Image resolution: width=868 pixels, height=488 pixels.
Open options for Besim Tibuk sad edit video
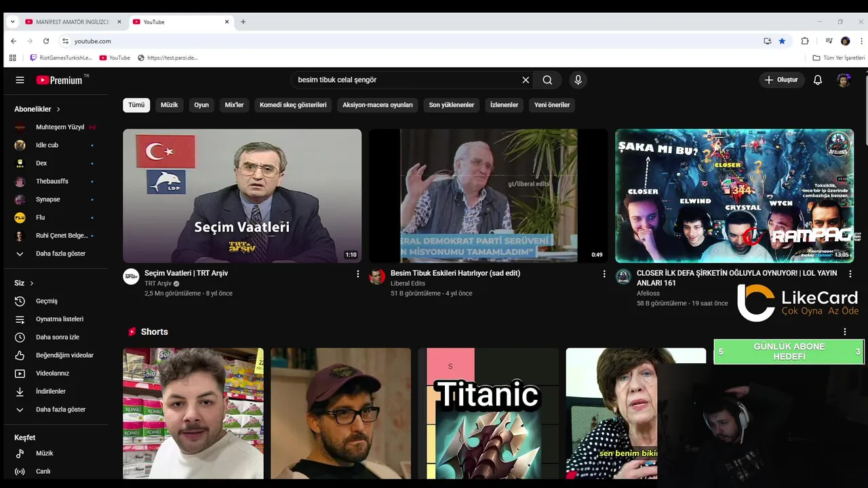pos(604,274)
